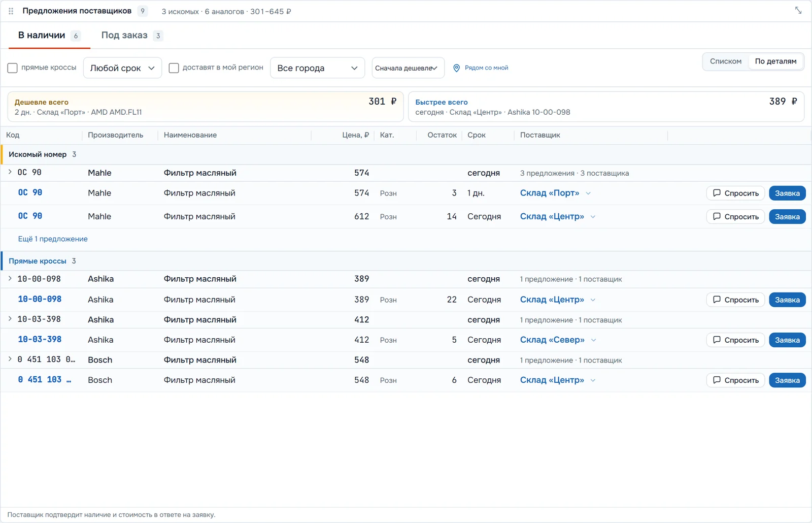
Task: Switch to the Под заказ tab
Action: [131, 36]
